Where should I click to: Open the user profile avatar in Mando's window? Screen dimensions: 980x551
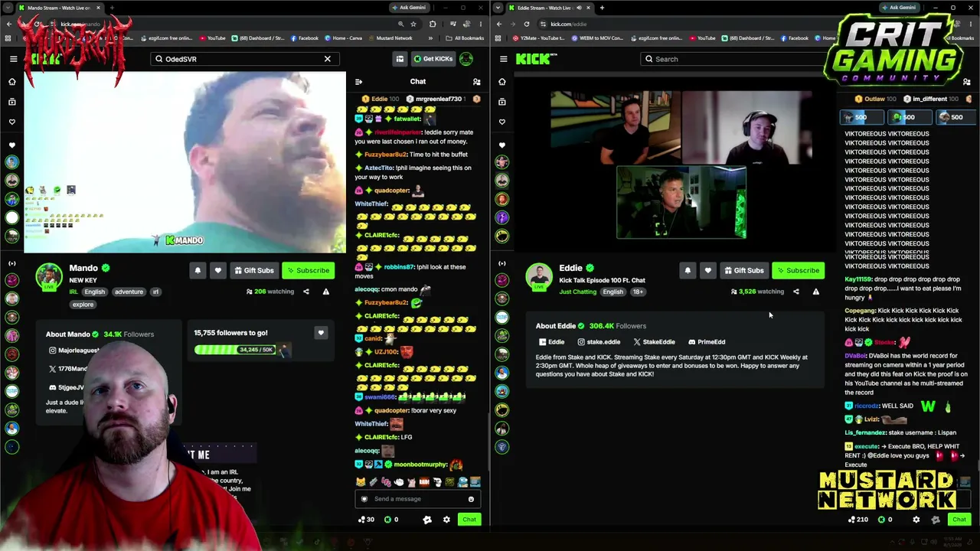[466, 59]
